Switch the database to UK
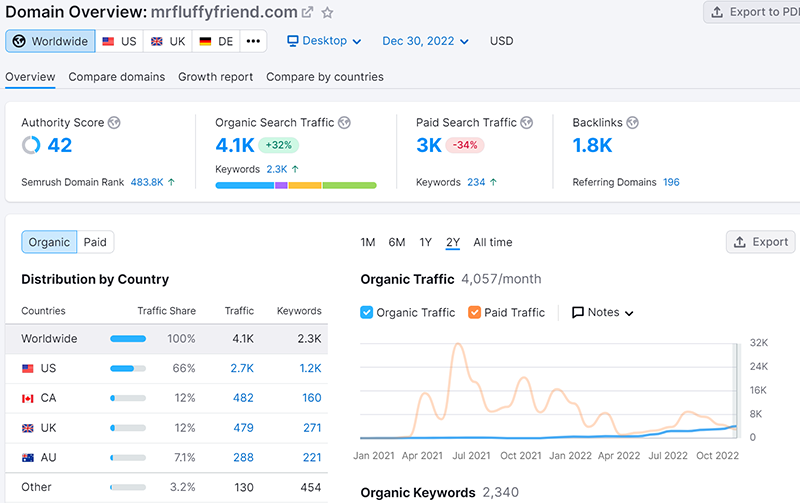800x503 pixels. pyautogui.click(x=168, y=41)
